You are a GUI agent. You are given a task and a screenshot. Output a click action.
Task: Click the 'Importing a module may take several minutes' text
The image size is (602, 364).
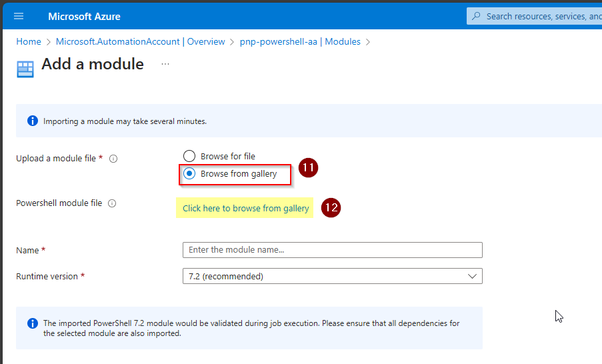point(125,121)
